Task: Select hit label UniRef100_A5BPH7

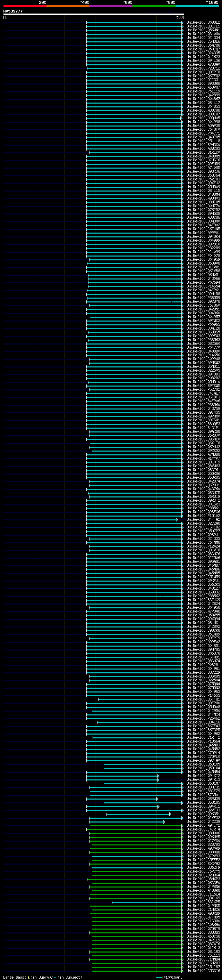Action: coord(203,88)
